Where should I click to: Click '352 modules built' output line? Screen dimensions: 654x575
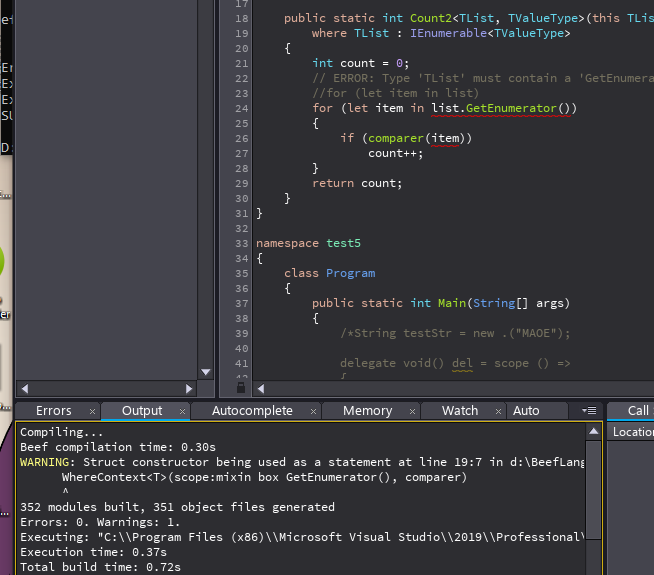tap(177, 507)
